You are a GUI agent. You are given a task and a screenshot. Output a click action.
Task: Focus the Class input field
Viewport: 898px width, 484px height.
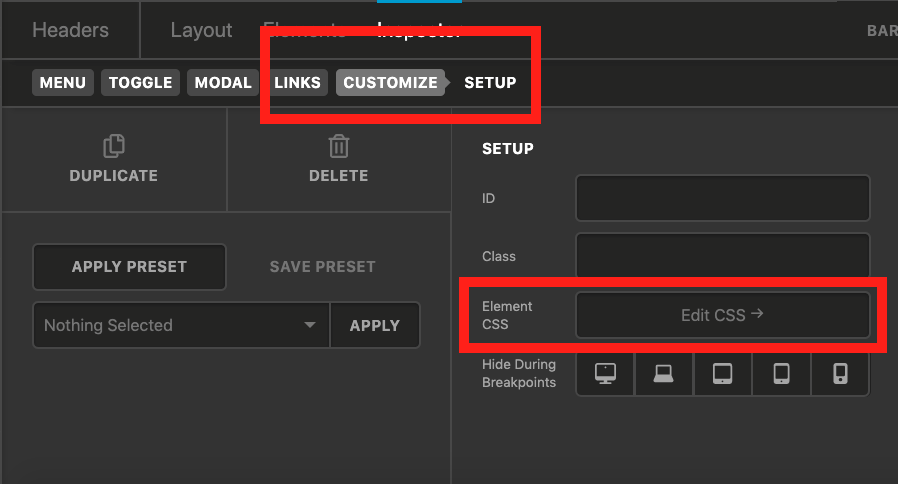pyautogui.click(x=723, y=255)
